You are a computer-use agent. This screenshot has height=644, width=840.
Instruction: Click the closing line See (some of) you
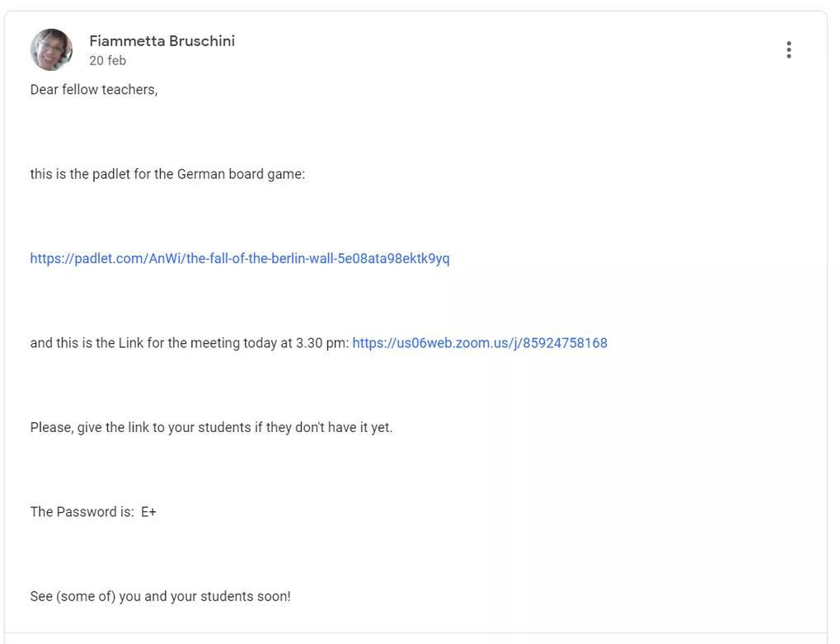pyautogui.click(x=160, y=596)
